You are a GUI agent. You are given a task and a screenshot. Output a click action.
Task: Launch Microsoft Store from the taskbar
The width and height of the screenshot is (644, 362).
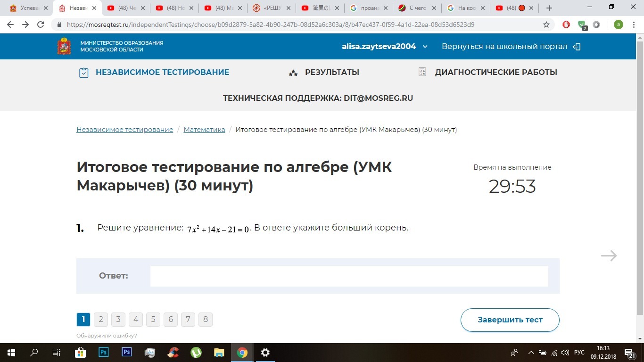point(80,352)
